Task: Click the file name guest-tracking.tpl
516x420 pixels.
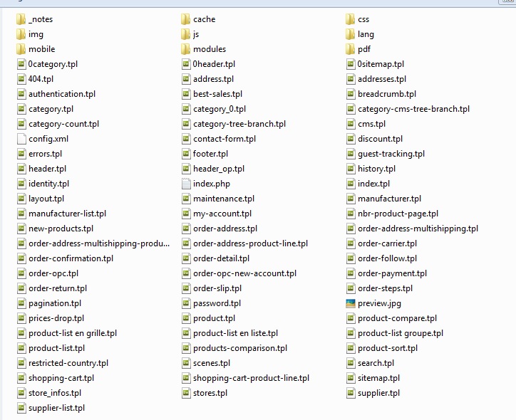Action: [x=391, y=154]
